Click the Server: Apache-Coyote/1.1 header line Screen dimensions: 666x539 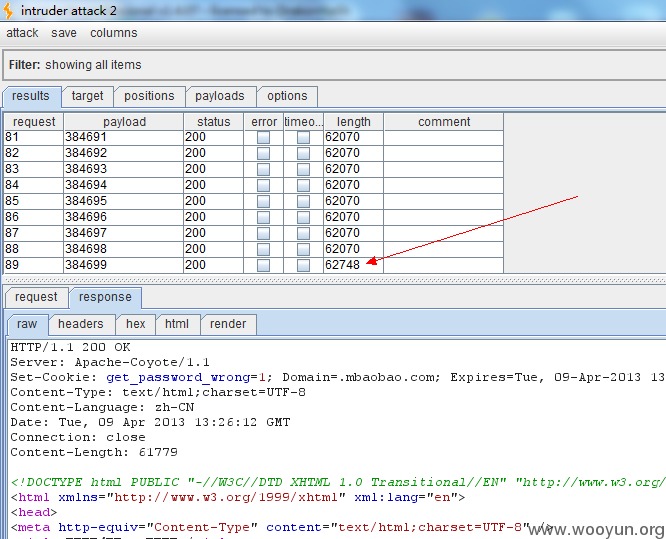[x=110, y=362]
